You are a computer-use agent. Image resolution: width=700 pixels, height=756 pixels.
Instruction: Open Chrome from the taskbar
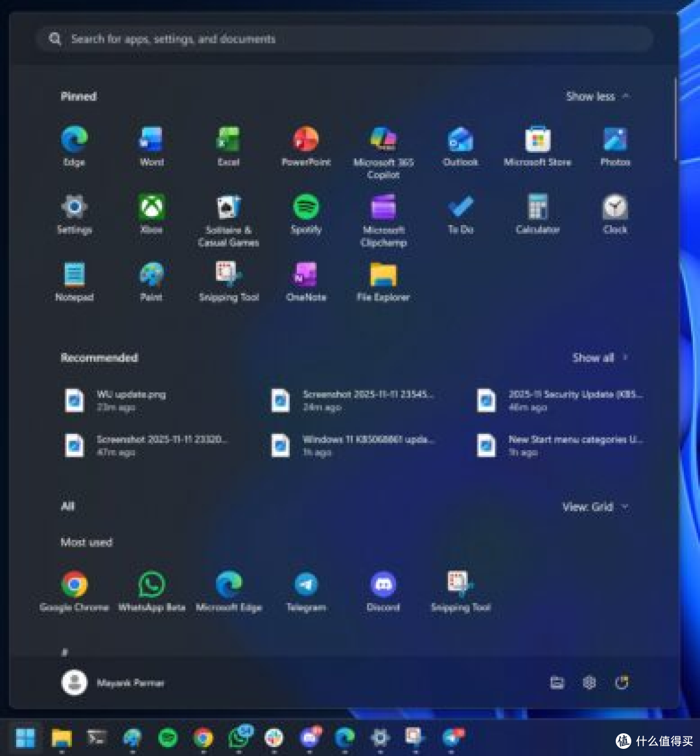[203, 737]
